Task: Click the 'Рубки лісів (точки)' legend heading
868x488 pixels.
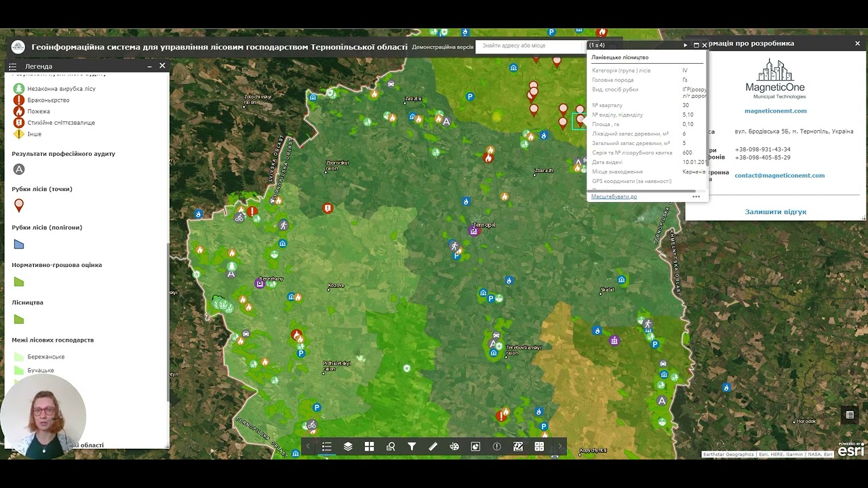Action: (x=42, y=189)
